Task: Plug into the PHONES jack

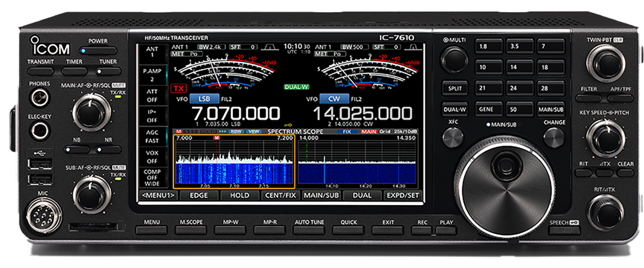Action: [x=39, y=98]
